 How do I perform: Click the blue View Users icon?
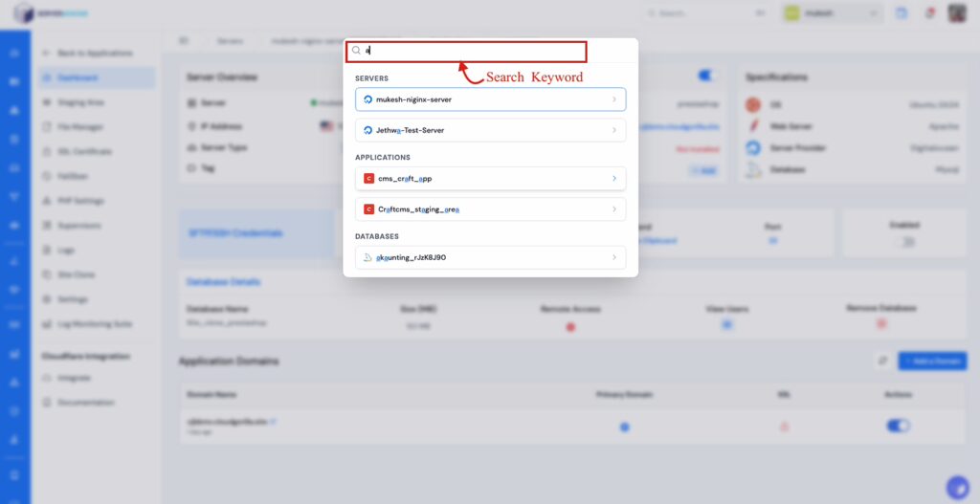[x=727, y=324]
